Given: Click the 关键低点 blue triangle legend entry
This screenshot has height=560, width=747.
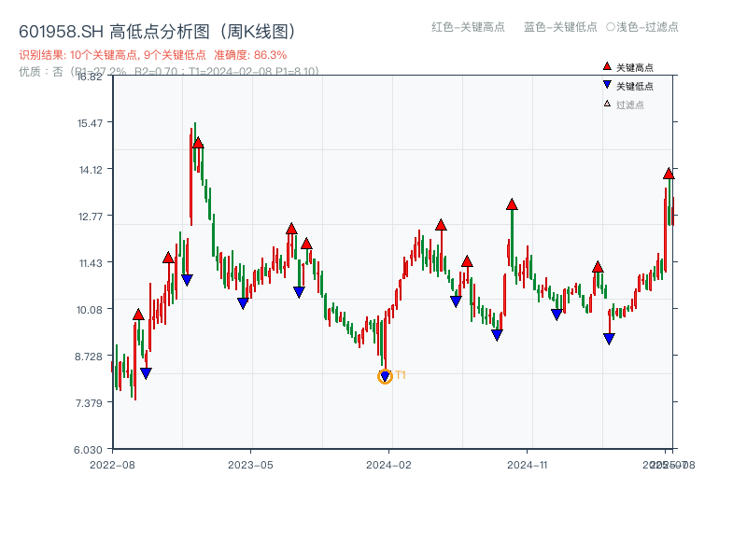Looking at the screenshot, I should click(627, 86).
